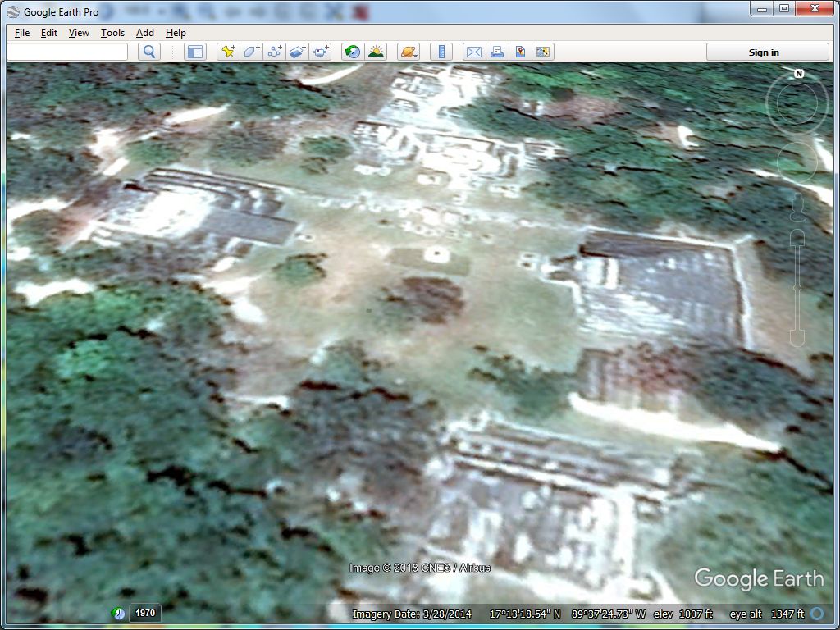Image resolution: width=840 pixels, height=630 pixels.
Task: Open the Tools menu
Action: (x=112, y=33)
